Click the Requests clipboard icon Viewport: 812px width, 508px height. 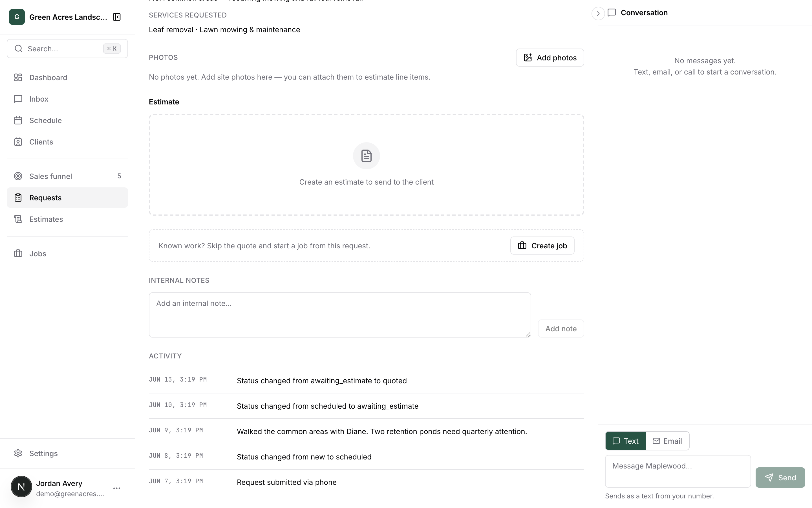point(18,198)
